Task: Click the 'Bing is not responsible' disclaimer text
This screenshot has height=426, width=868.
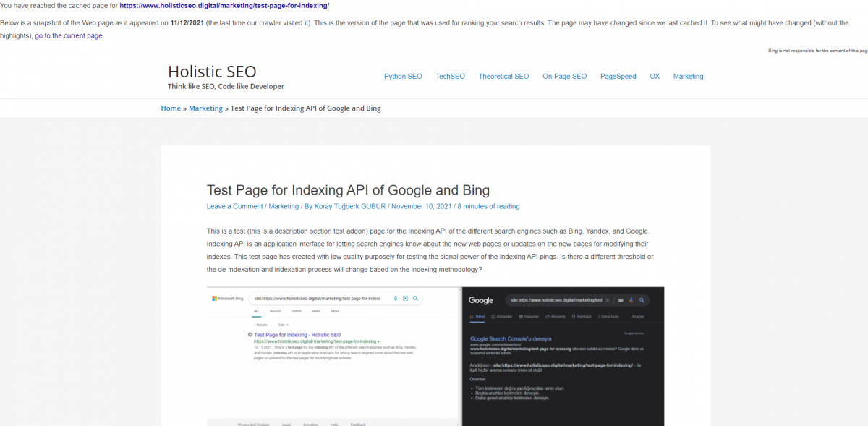Action: pos(817,51)
